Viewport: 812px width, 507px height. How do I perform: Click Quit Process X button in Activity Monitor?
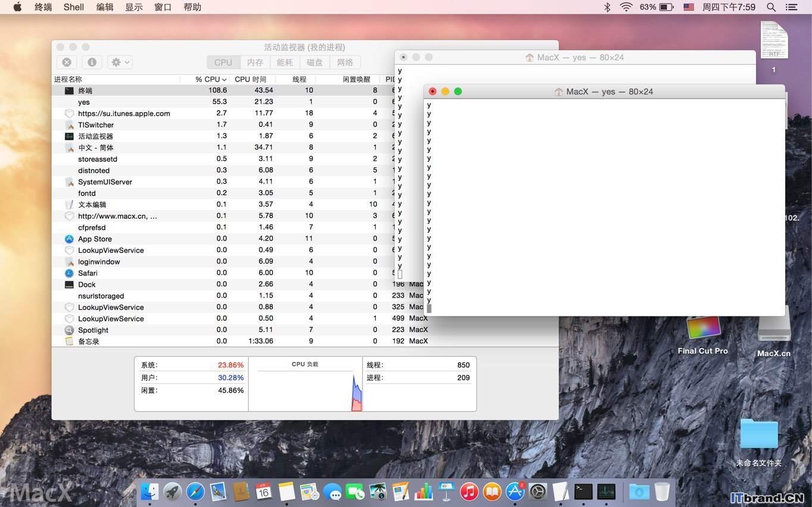pyautogui.click(x=67, y=62)
